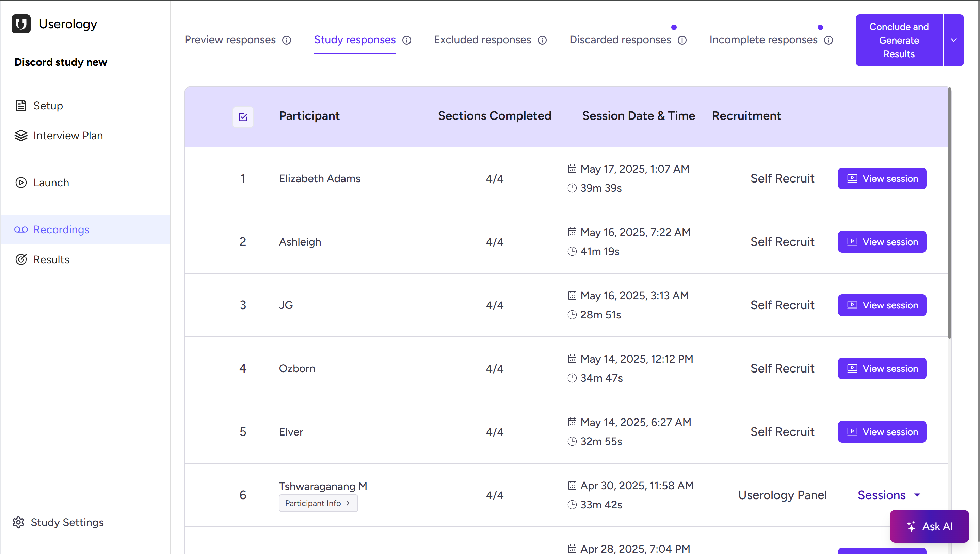Viewport: 980px width, 554px height.
Task: Open Study Settings via the gear icon
Action: (18, 522)
